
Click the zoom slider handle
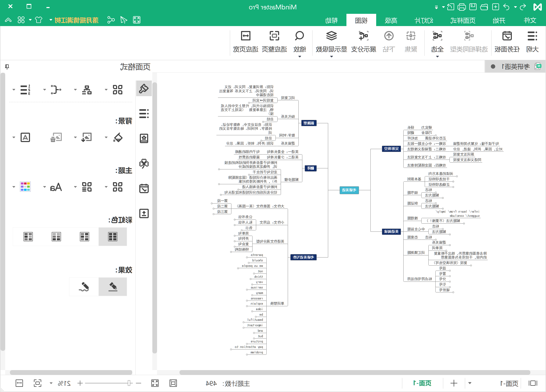click(129, 383)
